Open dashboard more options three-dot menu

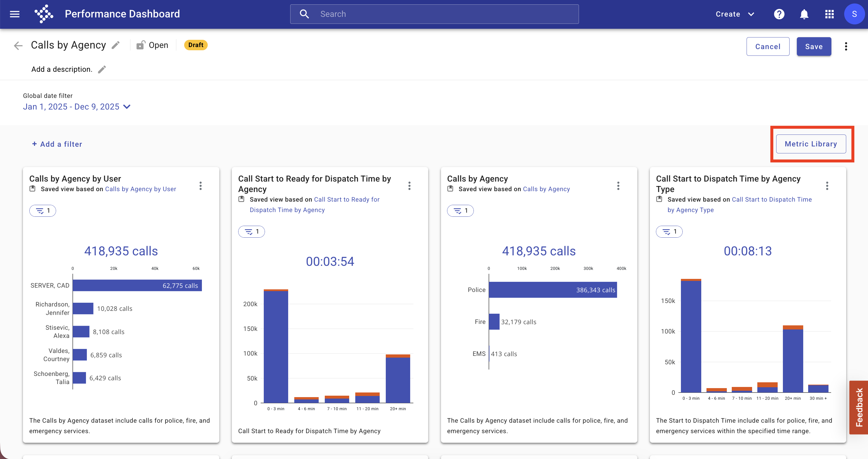tap(846, 46)
